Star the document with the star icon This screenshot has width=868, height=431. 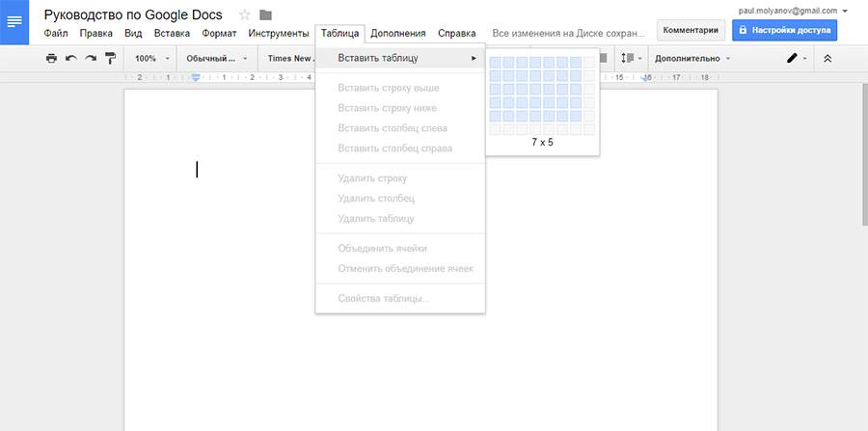pos(245,14)
